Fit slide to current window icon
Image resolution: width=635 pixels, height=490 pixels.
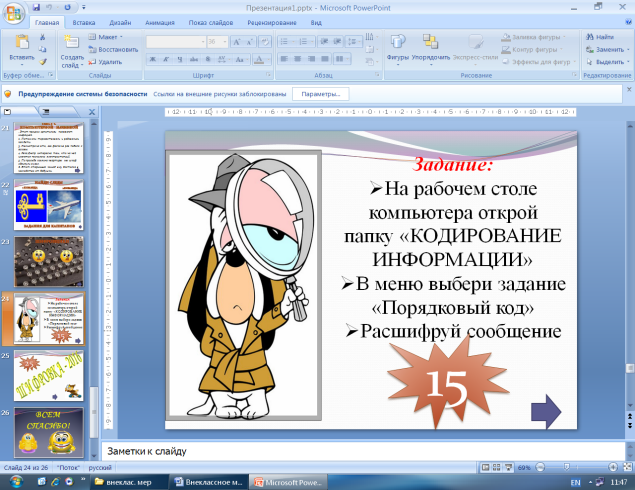click(x=627, y=467)
